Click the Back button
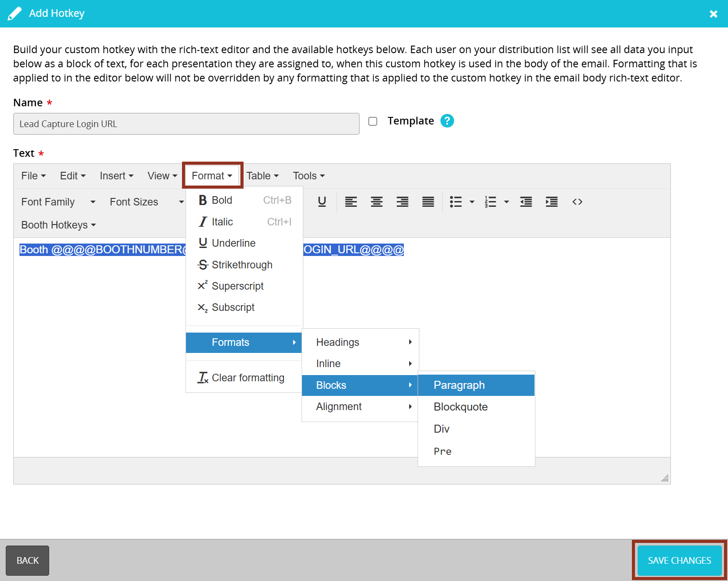 (x=27, y=560)
